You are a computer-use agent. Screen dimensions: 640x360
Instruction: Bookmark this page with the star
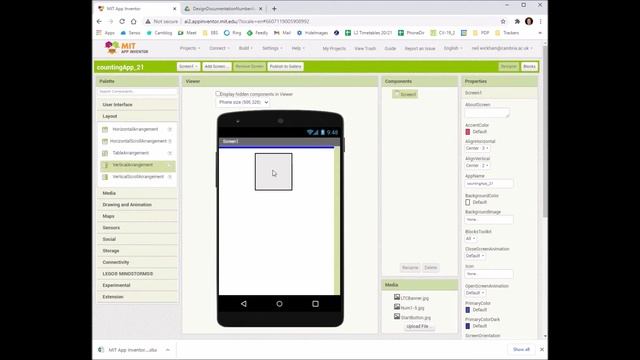[503, 21]
